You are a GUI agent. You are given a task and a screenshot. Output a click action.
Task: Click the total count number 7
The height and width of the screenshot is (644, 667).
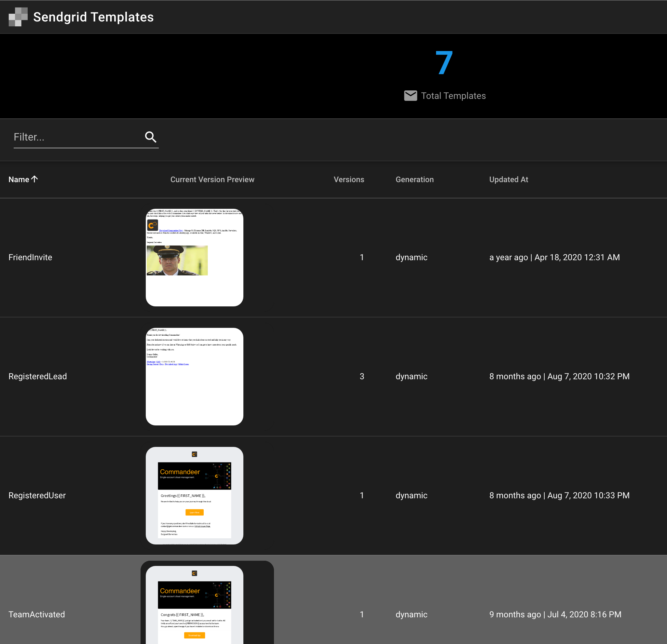click(x=444, y=62)
